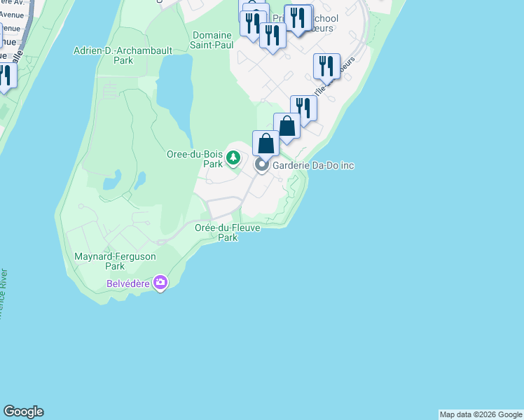
Task: Open the Google logo link
Action: click(23, 412)
